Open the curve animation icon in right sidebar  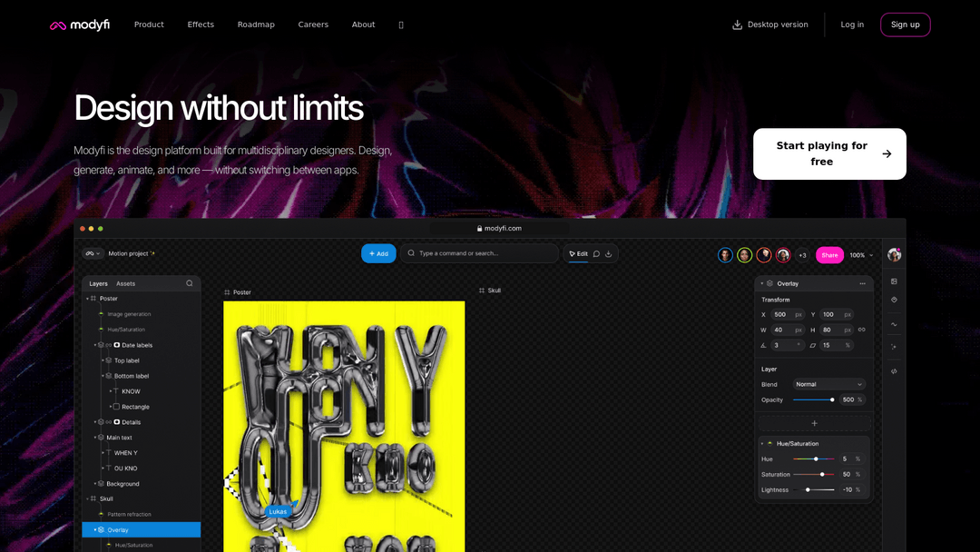pos(894,324)
